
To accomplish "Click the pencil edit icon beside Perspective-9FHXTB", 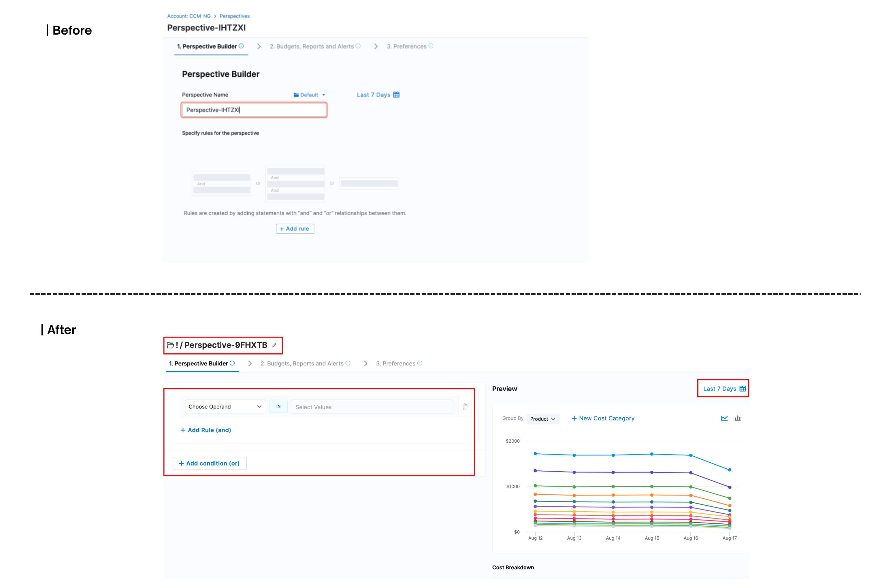I will 274,345.
